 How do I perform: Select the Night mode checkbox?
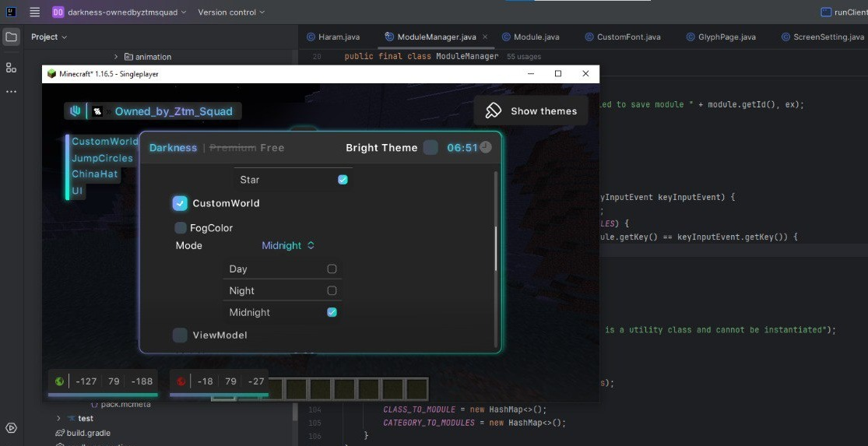332,290
